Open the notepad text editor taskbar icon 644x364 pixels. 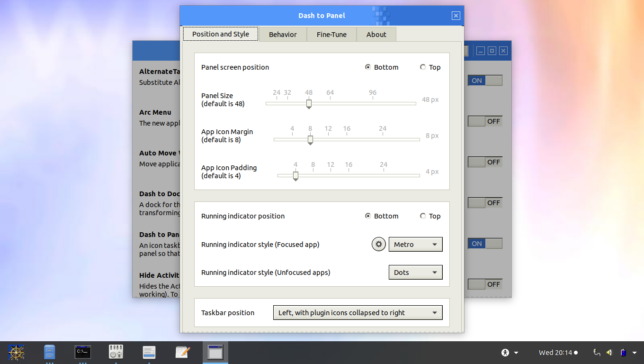pyautogui.click(x=182, y=352)
